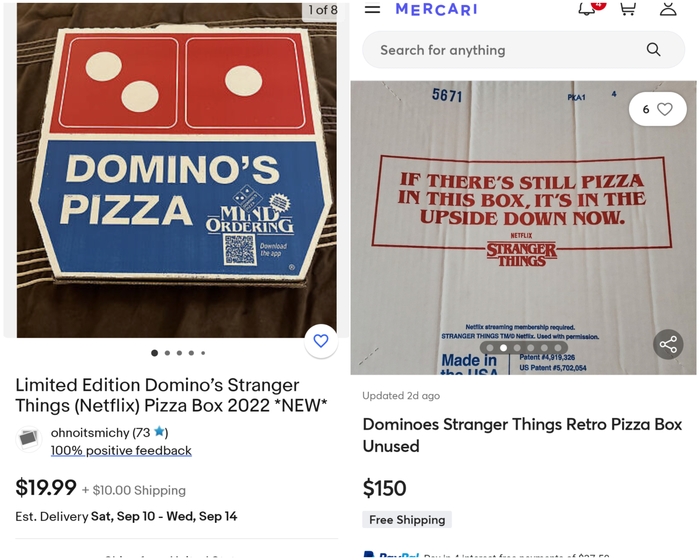Open the Mercari shopping cart
Viewport: 700px width, 560px height.
click(628, 9)
